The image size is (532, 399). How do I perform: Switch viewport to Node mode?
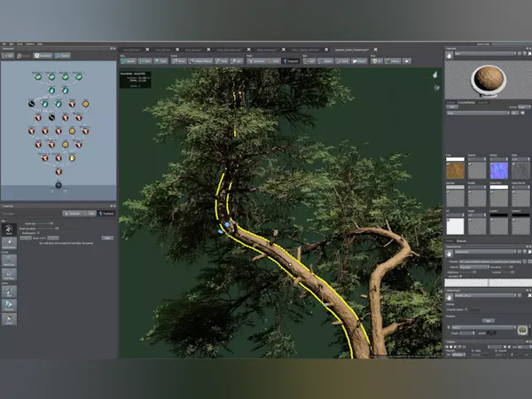point(274,61)
